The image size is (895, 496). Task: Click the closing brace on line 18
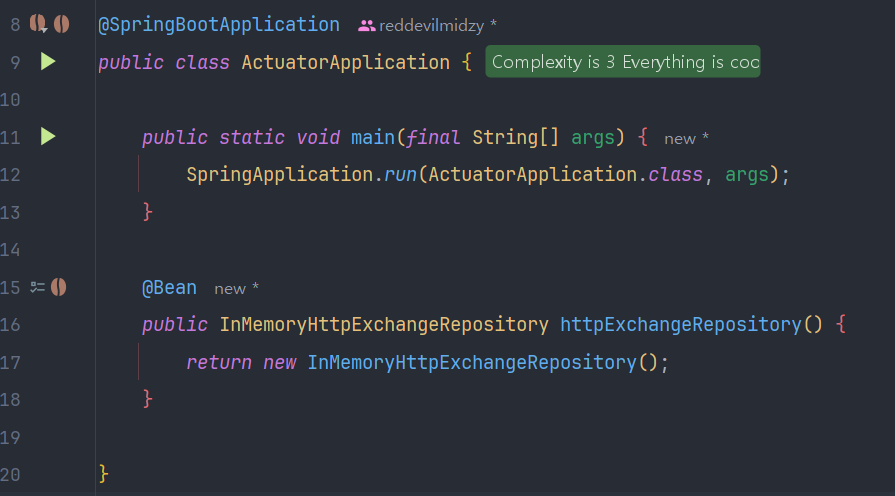click(148, 398)
